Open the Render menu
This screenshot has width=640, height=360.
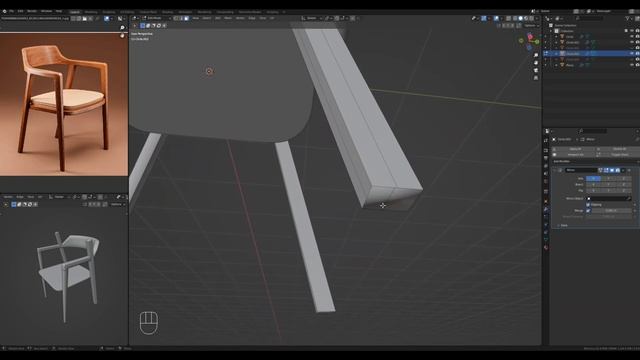click(32, 11)
